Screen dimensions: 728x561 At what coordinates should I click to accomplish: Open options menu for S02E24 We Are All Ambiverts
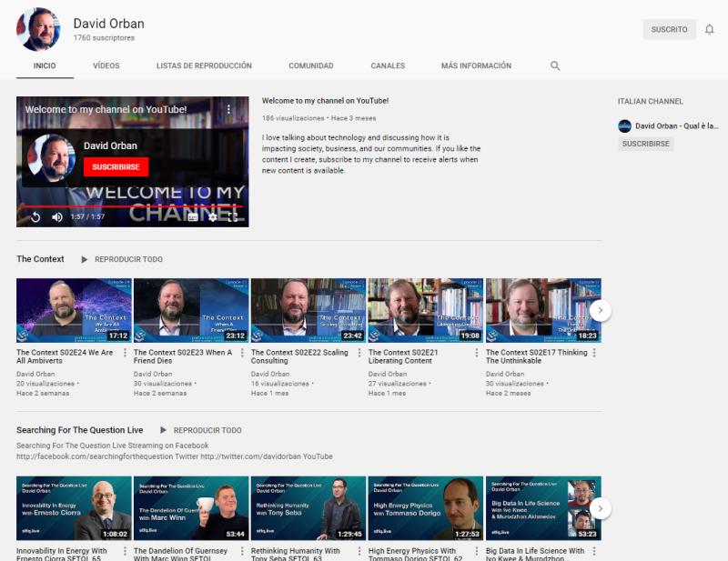click(x=125, y=353)
